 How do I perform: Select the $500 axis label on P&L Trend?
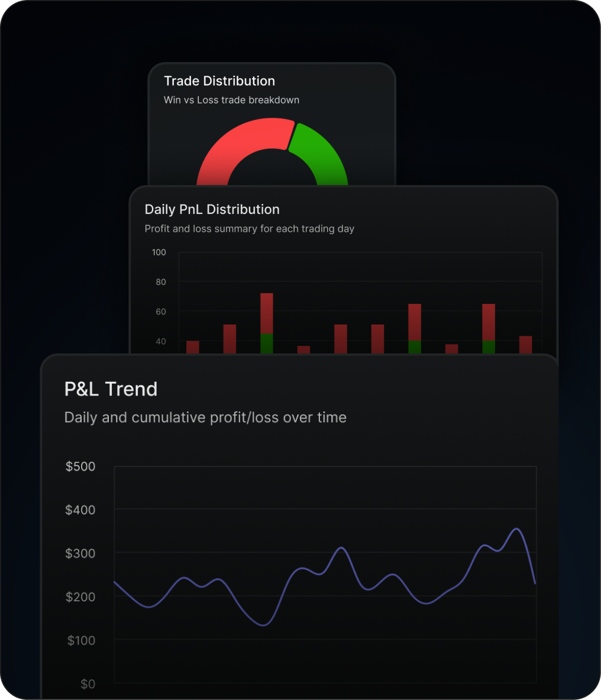point(80,466)
